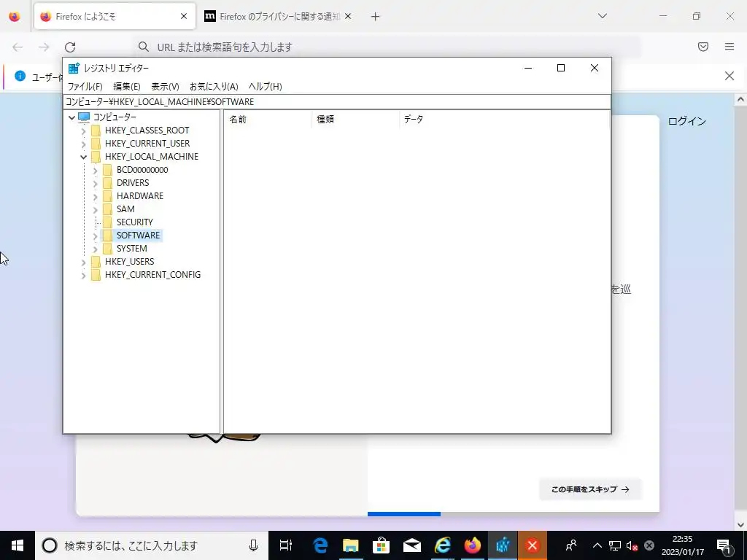The width and height of the screenshot is (747, 560).
Task: Open Firefox hamburger application menu
Action: (729, 47)
